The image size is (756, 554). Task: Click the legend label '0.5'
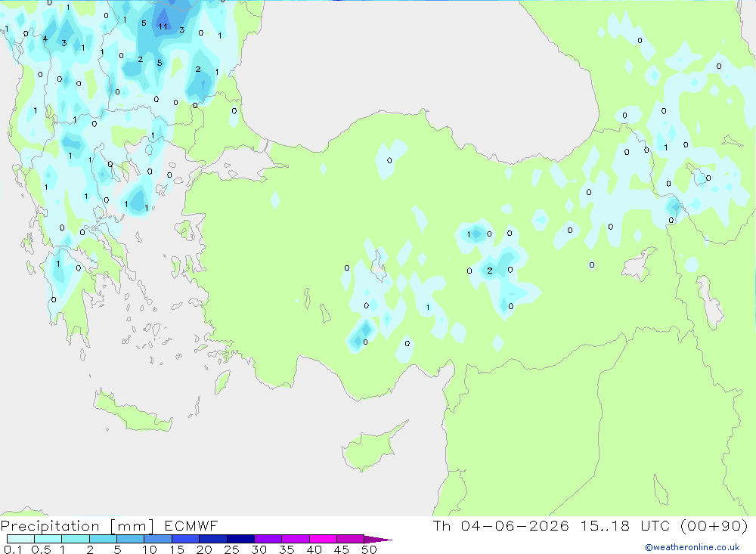click(41, 549)
